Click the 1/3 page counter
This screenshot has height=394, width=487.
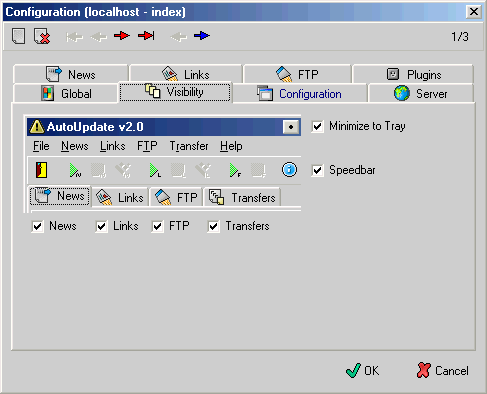pos(460,36)
